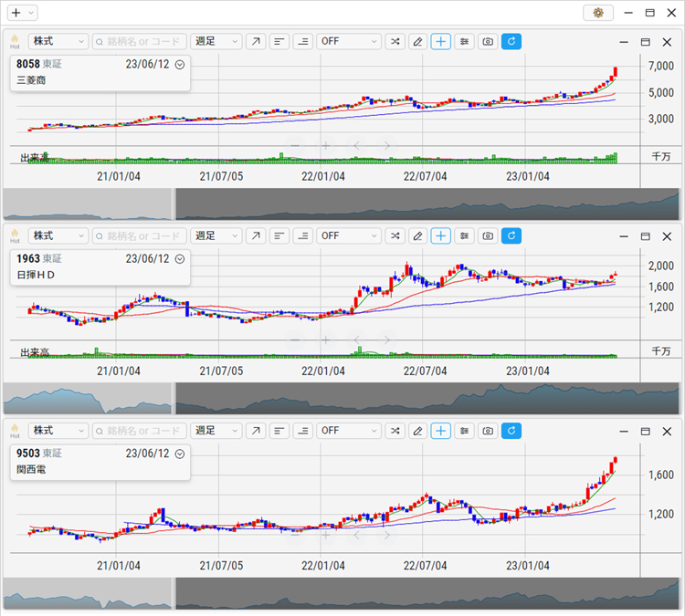Toggle the crosshair cursor in 8058 chart toolbar

pyautogui.click(x=441, y=41)
